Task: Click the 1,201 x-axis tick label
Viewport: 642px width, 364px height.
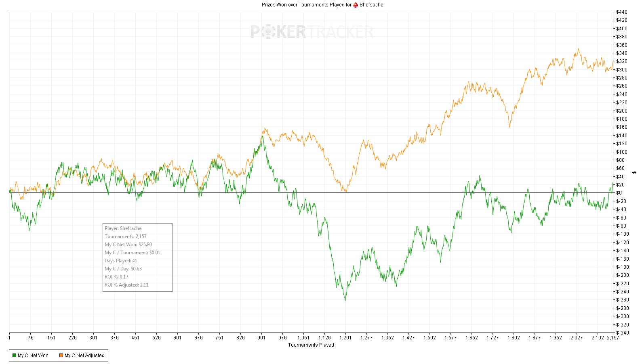Action: [345, 338]
